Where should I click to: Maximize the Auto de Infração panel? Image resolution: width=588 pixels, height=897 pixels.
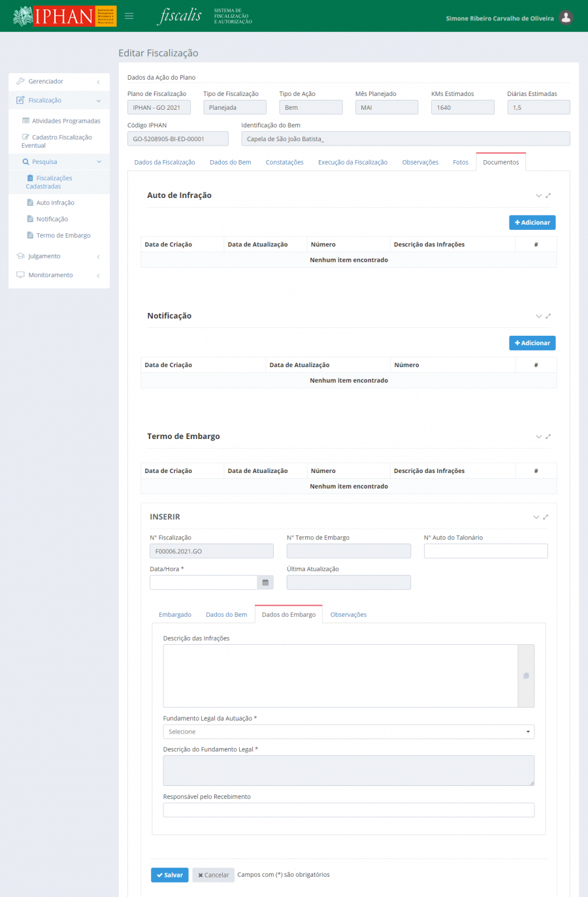(x=548, y=195)
